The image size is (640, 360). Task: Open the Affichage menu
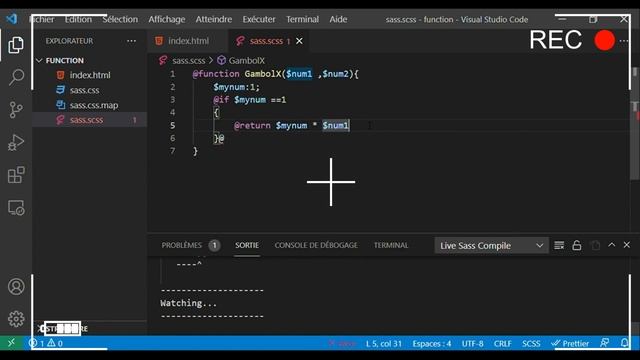point(167,19)
